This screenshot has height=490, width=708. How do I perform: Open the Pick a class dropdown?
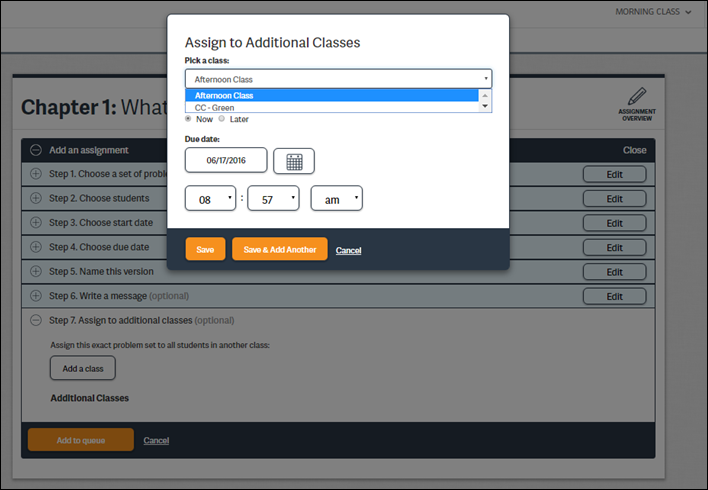click(338, 78)
